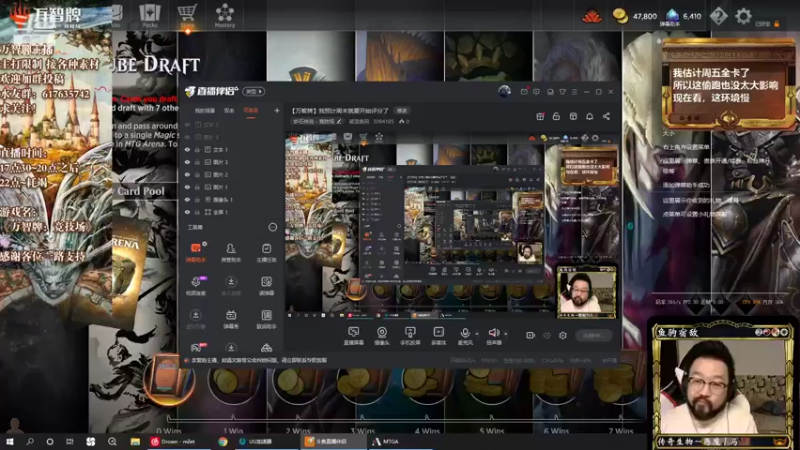This screenshot has width=800, height=450.
Task: Click the mail icon in streaming app title bar
Action: click(x=524, y=92)
